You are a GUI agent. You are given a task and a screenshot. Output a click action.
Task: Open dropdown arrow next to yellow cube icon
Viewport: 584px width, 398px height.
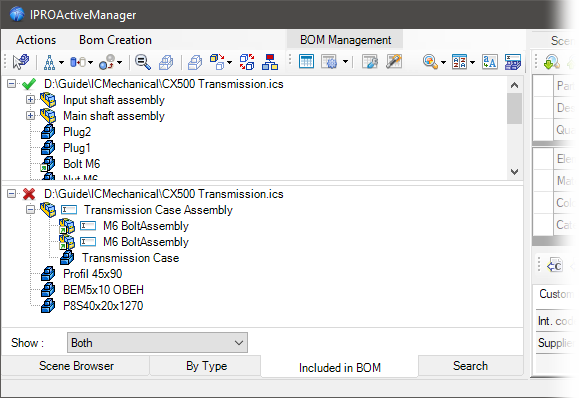click(x=229, y=63)
